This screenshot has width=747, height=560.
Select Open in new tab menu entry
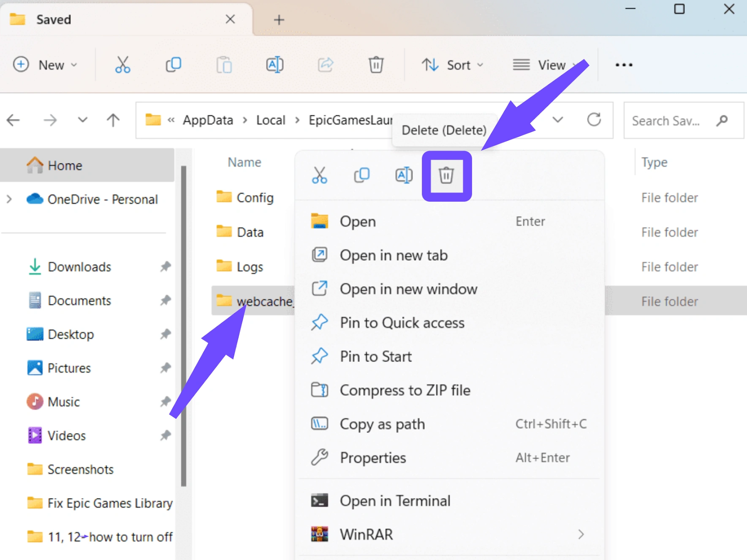394,255
